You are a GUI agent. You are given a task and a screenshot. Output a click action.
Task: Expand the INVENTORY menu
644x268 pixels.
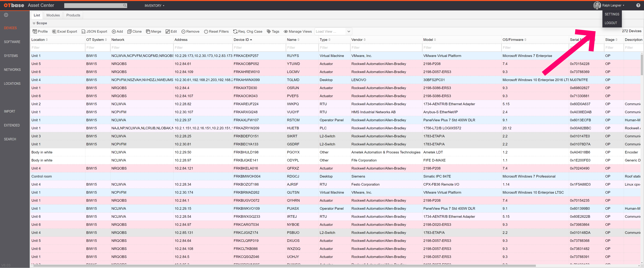coord(154,6)
